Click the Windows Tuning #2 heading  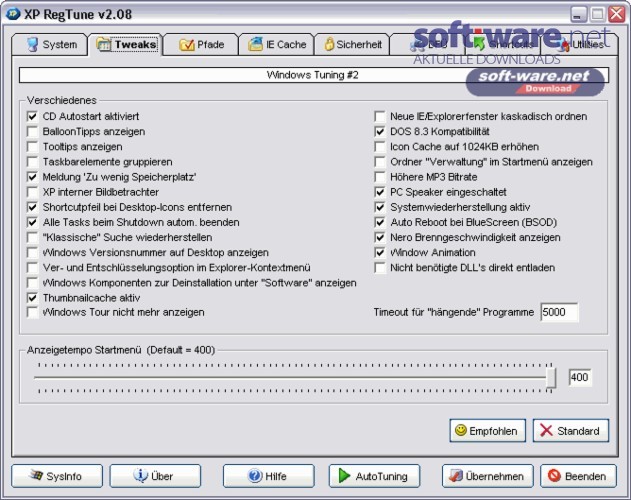[x=313, y=75]
